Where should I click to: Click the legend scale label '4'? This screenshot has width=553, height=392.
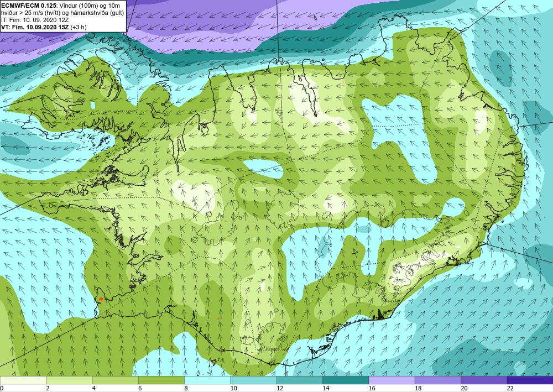pos(94,388)
